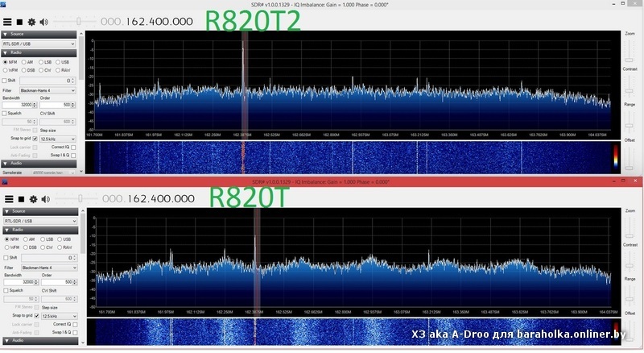Click the Contrast slider in bottom window
644x353 pixels.
(x=630, y=262)
